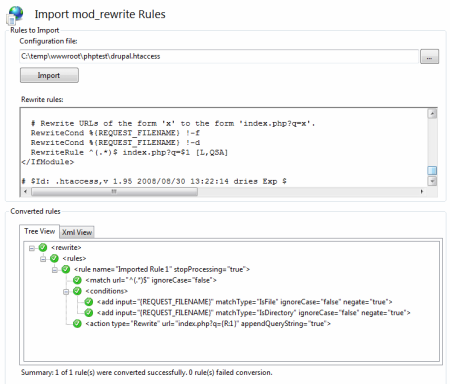The width and height of the screenshot is (450, 384).
Task: Click the "Configuration file:" label
Action: pos(48,41)
